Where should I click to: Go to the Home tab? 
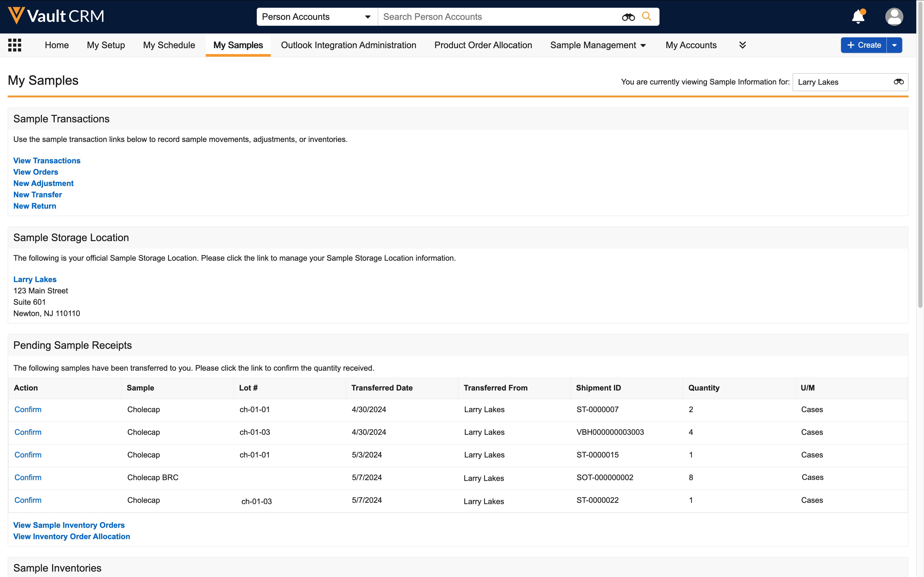(x=56, y=45)
